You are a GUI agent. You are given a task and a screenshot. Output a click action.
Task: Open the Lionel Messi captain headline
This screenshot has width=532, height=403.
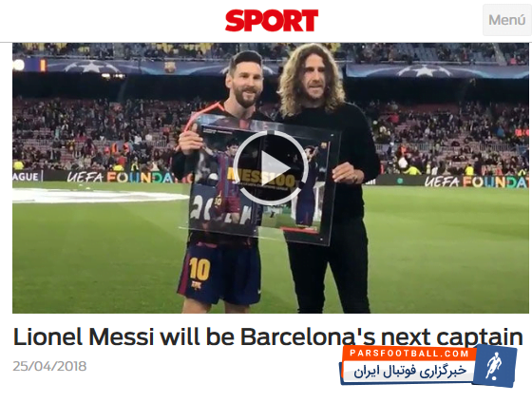268,336
